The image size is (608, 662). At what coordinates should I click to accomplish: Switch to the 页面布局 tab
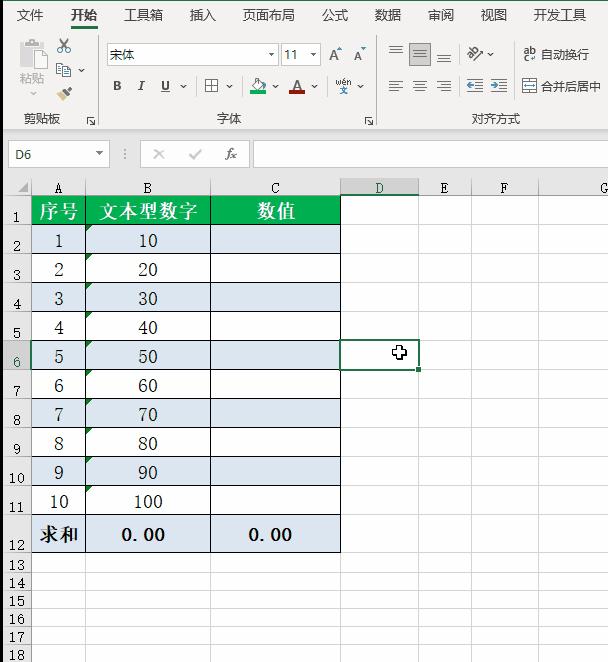(x=269, y=15)
